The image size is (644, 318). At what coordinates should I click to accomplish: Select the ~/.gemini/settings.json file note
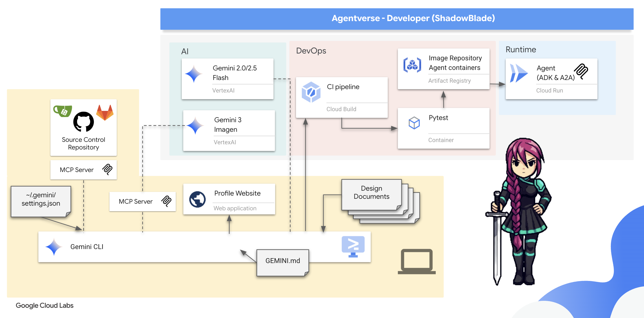coord(41,200)
